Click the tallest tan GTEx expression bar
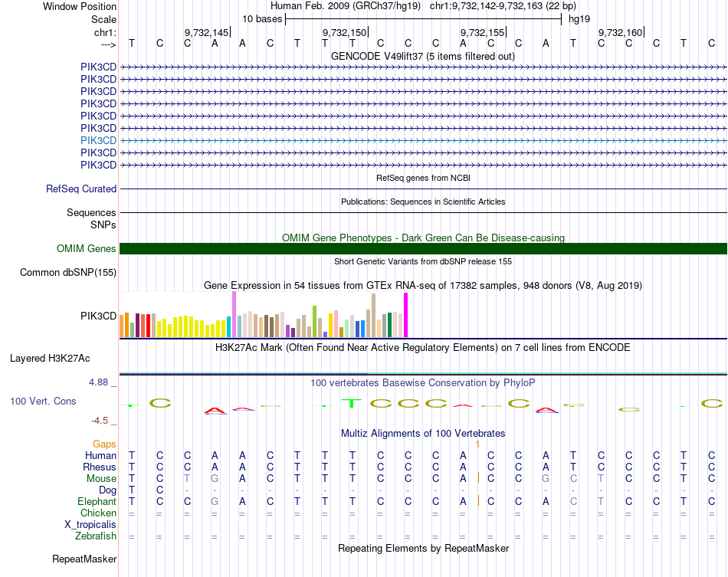Screen dimensions: 728x577 click(x=373, y=316)
